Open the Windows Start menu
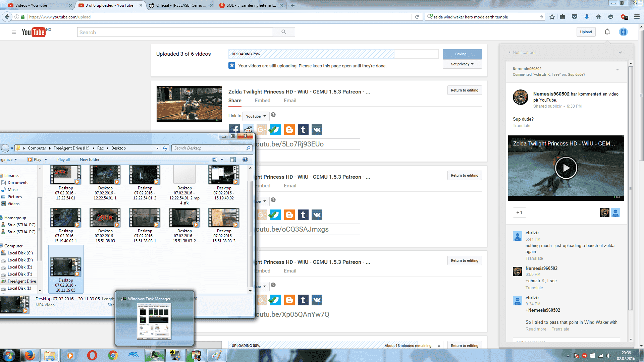This screenshot has width=644, height=362. (x=9, y=355)
